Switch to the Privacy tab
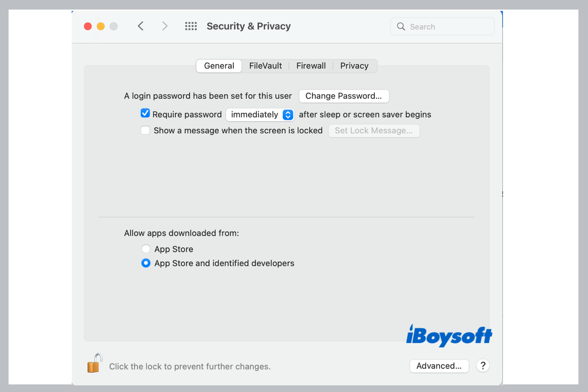The height and width of the screenshot is (392, 588). [x=354, y=66]
